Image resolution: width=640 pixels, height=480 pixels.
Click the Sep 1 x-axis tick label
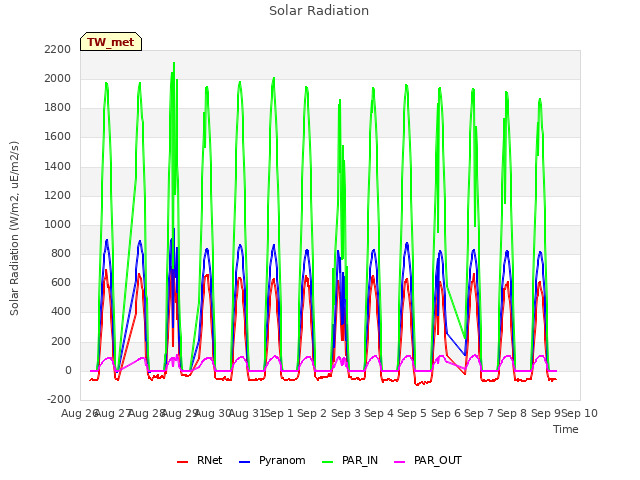(280, 413)
